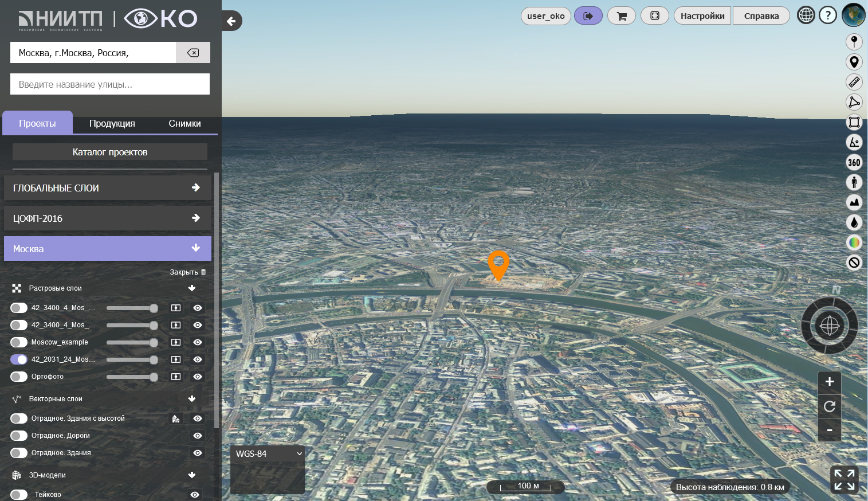This screenshot has width=868, height=501.
Task: Open the globe language icon
Action: point(806,15)
